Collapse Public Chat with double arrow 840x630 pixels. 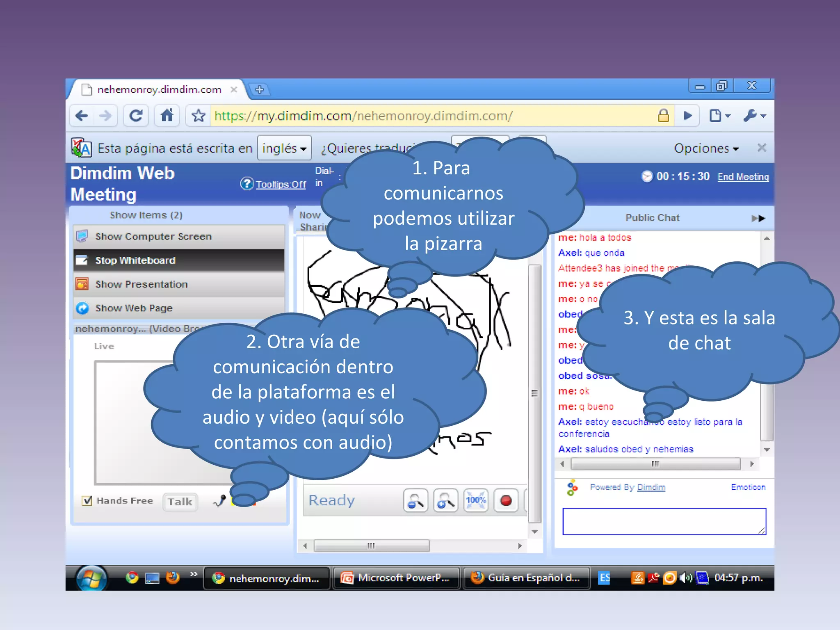[x=758, y=218]
